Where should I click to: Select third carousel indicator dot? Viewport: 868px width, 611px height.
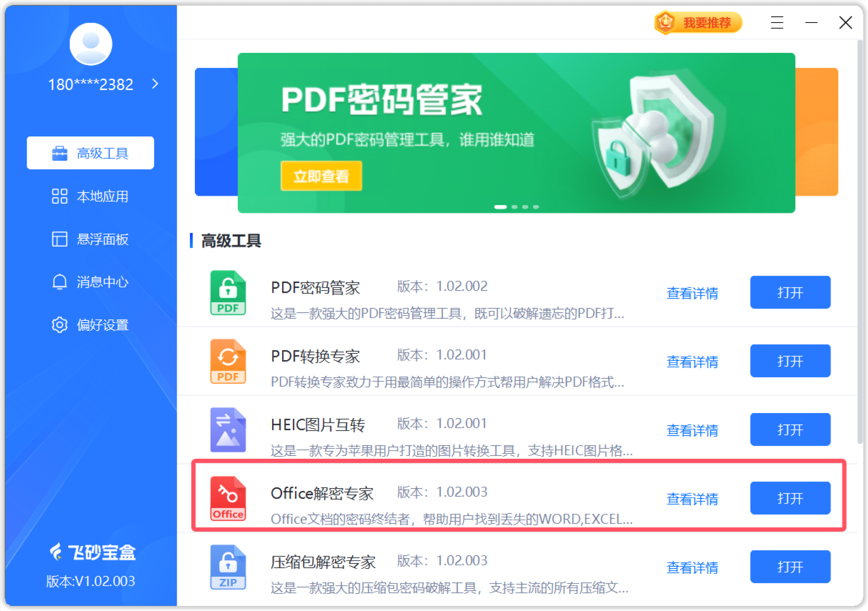tap(525, 207)
